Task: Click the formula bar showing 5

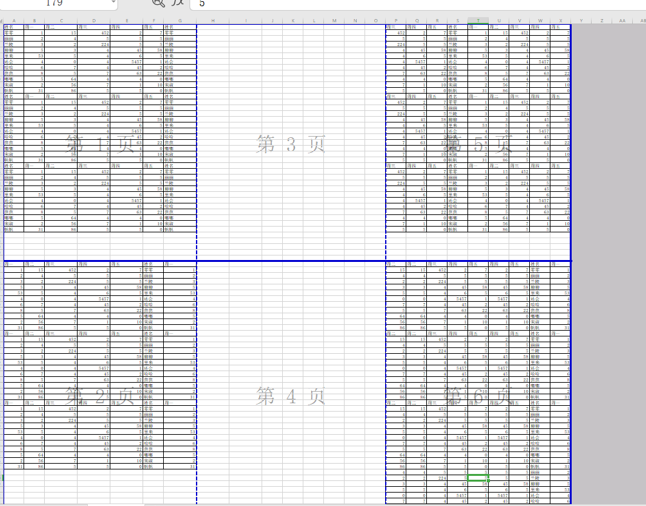Action: pos(418,4)
